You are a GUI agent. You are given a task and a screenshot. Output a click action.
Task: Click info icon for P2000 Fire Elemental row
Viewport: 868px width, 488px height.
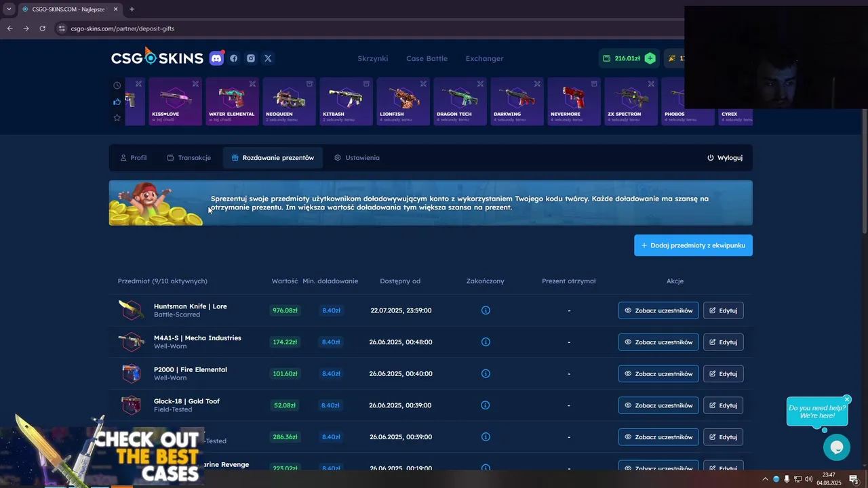point(486,373)
